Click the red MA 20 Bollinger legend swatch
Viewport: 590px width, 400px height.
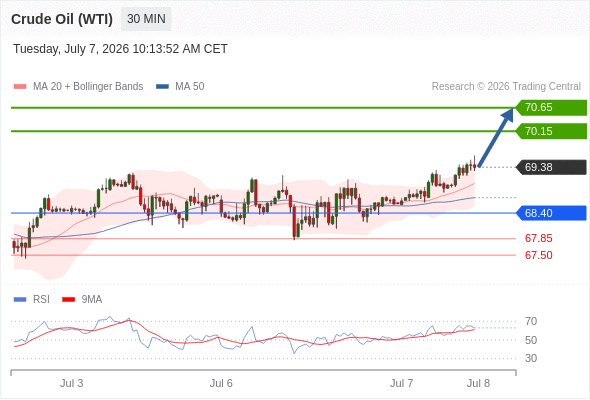point(20,87)
